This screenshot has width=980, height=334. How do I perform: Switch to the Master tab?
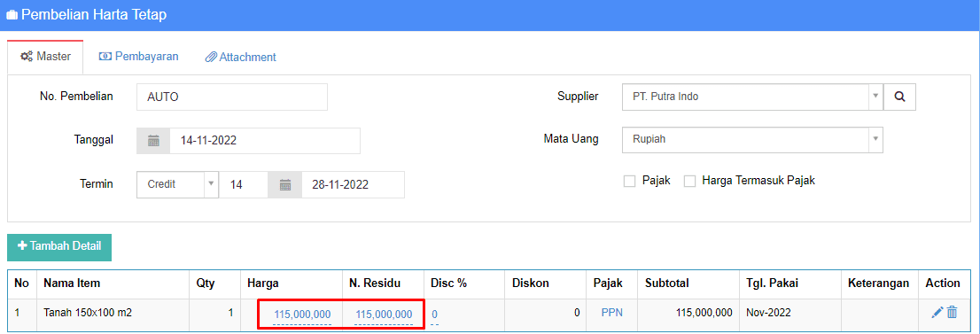click(45, 57)
